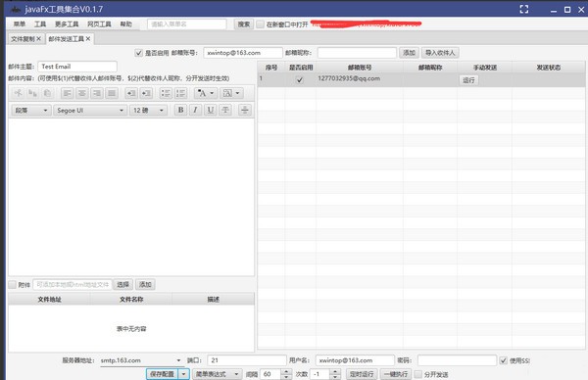This screenshot has height=380, width=588.
Task: Expand the smtp.163.com server address dropdown
Action: coord(178,360)
